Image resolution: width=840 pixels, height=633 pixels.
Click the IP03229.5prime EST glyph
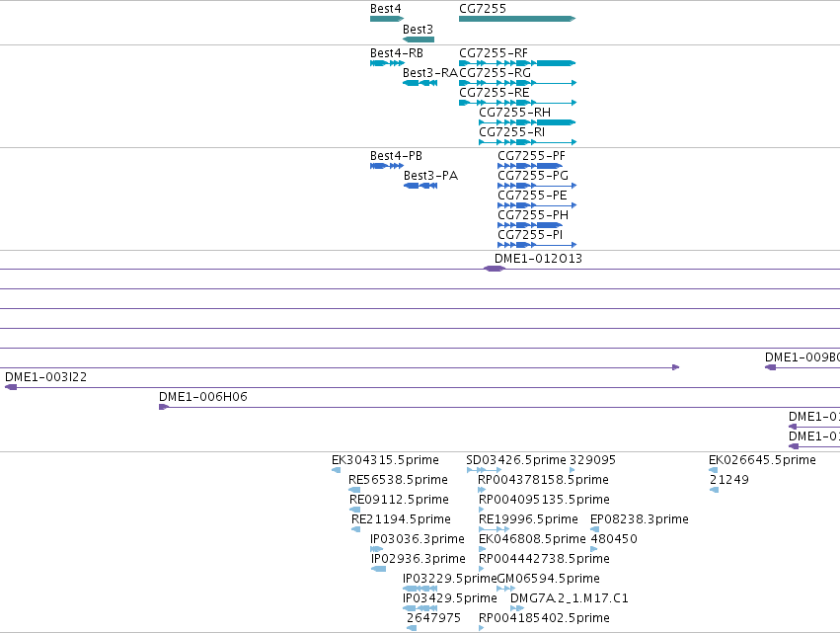tap(420, 589)
